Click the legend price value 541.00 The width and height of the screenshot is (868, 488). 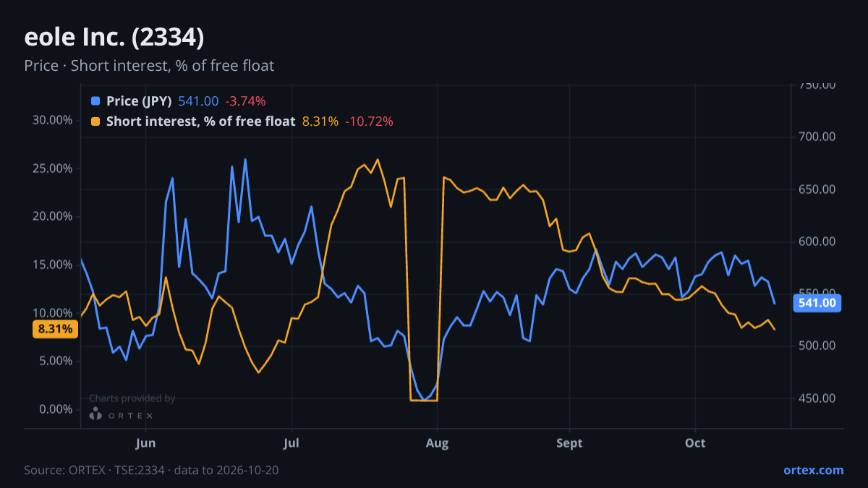click(x=198, y=101)
